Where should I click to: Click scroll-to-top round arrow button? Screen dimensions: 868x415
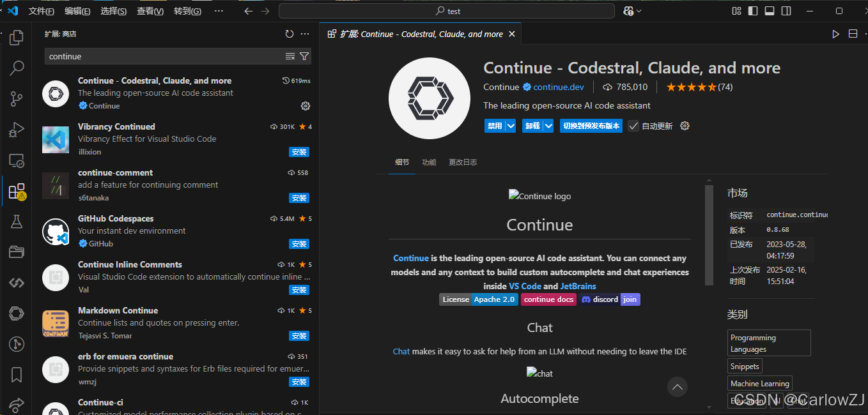point(678,386)
